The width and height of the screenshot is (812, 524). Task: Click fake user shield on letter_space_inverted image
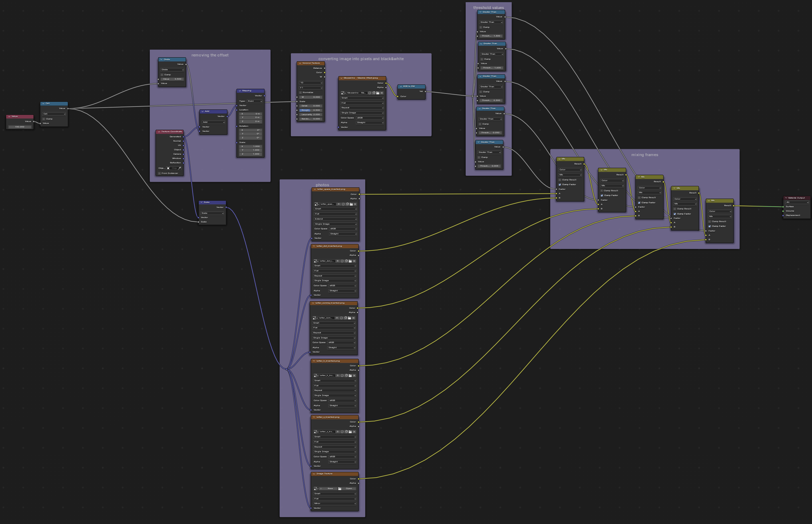tap(343, 204)
